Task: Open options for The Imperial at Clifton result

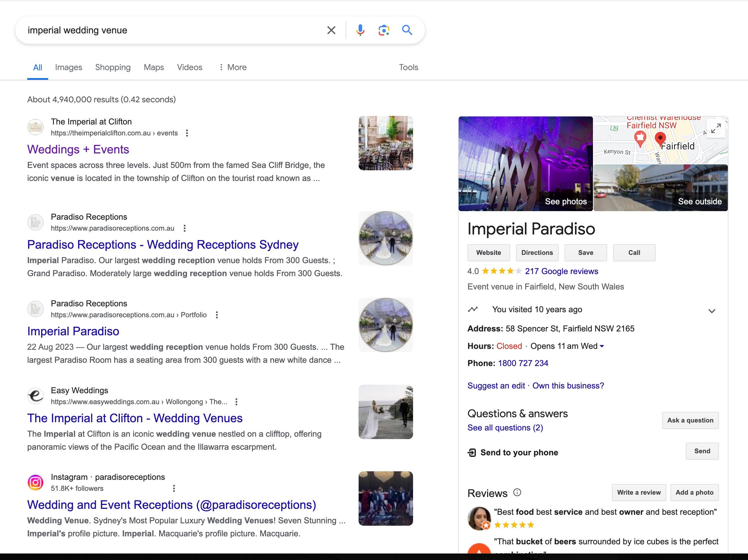Action: tap(187, 133)
